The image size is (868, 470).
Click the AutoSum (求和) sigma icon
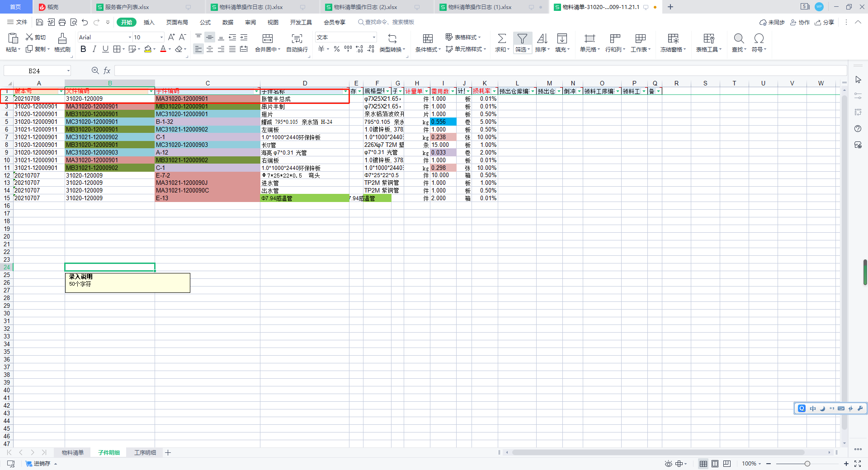(502, 38)
